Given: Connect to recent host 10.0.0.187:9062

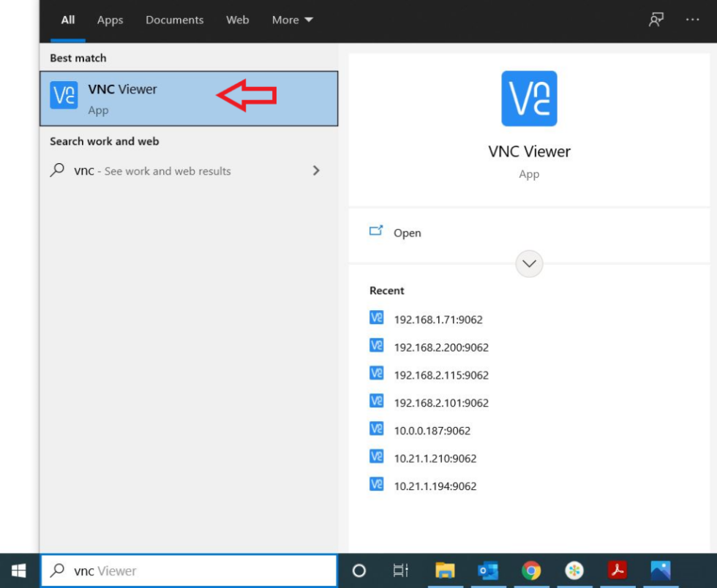Looking at the screenshot, I should 430,431.
